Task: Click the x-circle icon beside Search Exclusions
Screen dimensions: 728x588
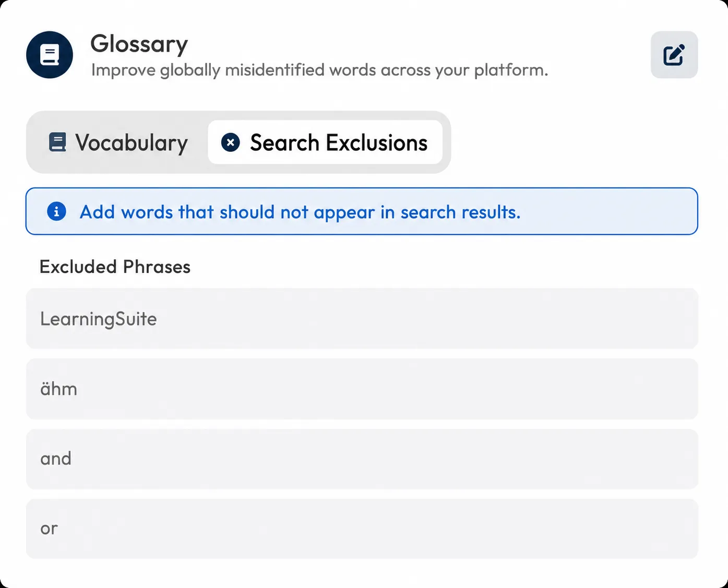Action: [x=230, y=142]
